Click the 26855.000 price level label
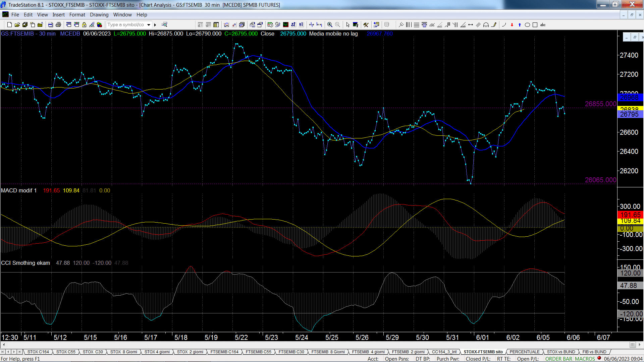Viewport: 644px width, 362px height. tap(600, 104)
